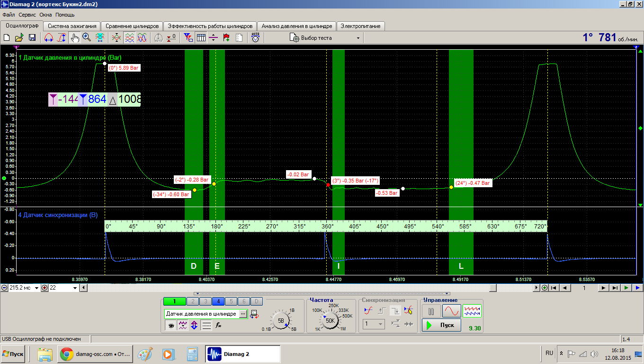Click the sensor calibration meter icon

point(254,314)
